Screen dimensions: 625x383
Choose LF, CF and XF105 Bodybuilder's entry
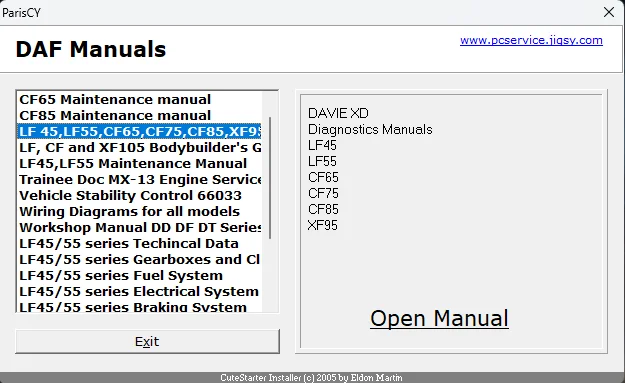[140, 147]
